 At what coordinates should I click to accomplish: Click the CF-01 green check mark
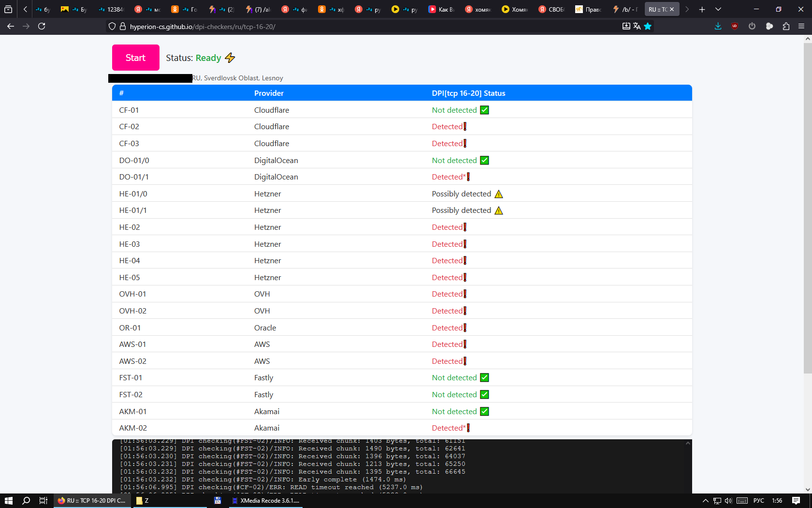(x=484, y=110)
